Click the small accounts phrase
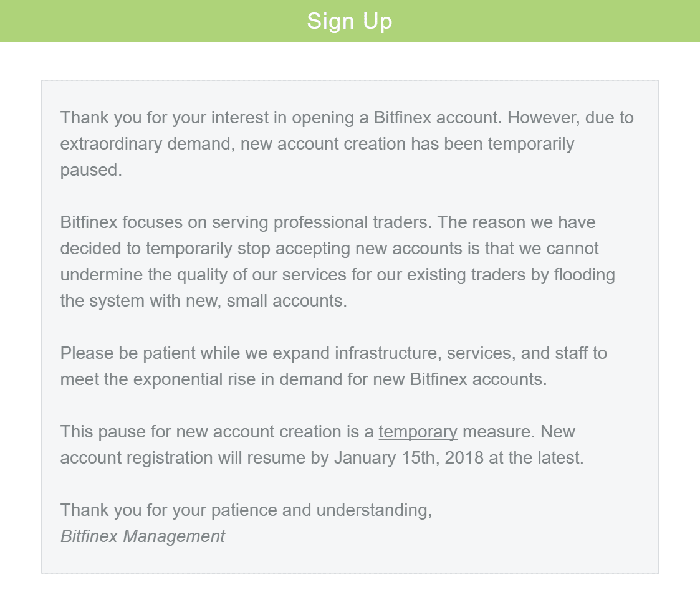 287,301
